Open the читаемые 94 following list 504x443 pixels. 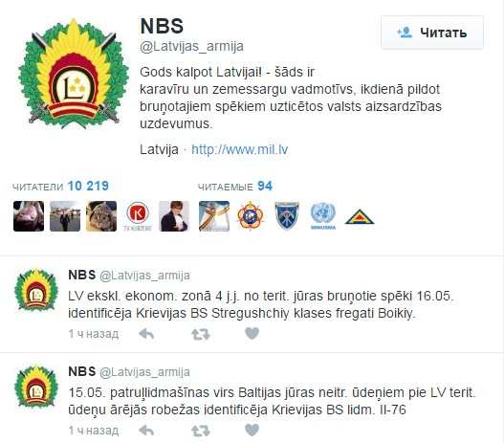(235, 187)
